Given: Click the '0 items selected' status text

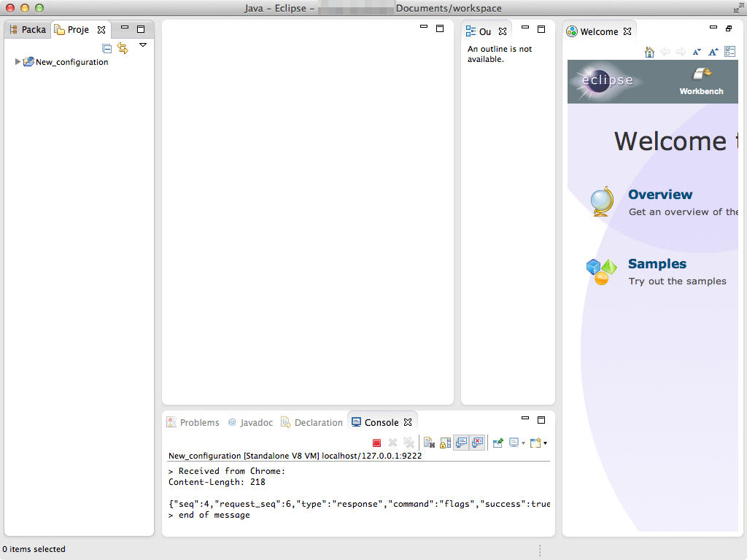Looking at the screenshot, I should (x=34, y=549).
